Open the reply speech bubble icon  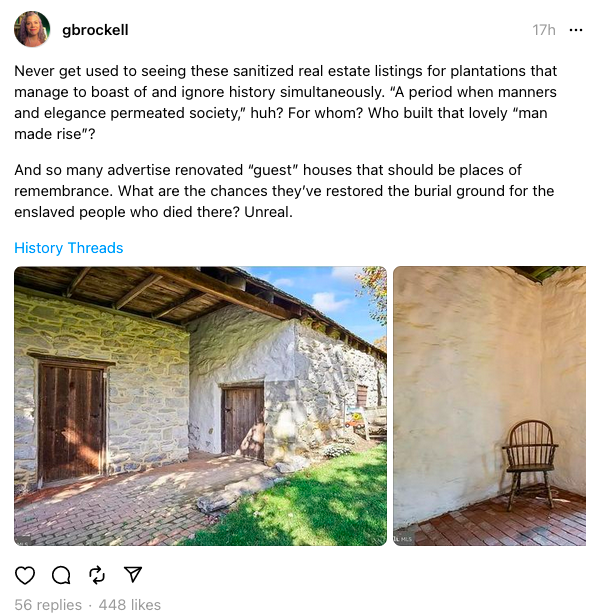coord(61,574)
